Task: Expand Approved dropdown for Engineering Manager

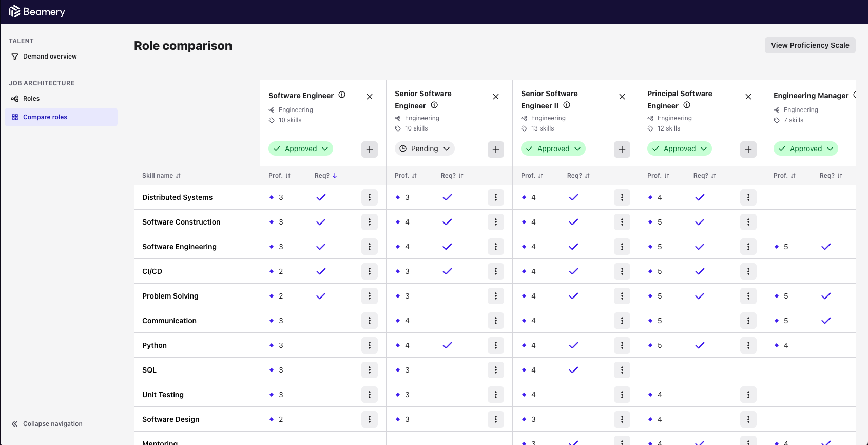Action: point(805,149)
